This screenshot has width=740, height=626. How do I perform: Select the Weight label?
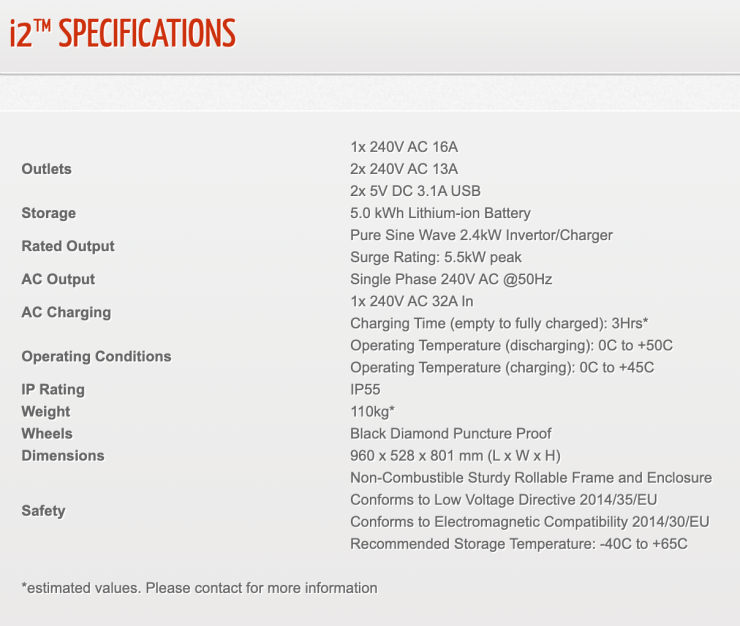[x=46, y=411]
